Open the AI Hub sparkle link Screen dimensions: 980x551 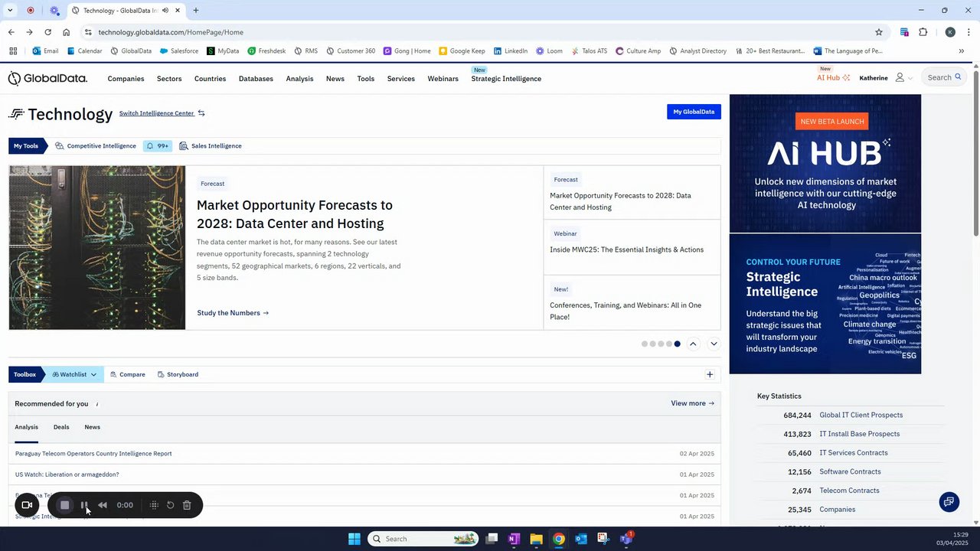[833, 78]
